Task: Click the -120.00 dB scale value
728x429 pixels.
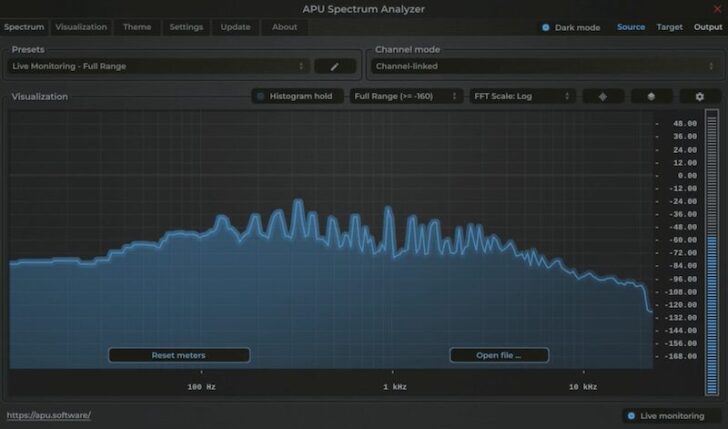Action: 681,305
